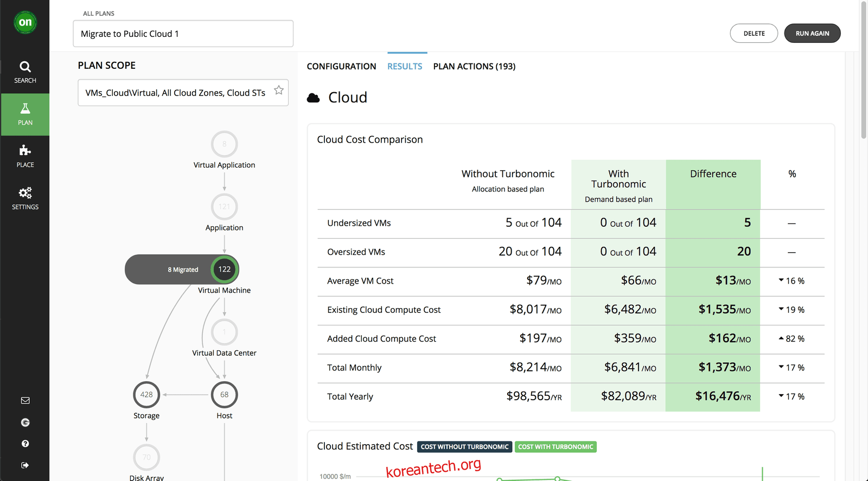This screenshot has height=481, width=868.
Task: Select the Host 68 node
Action: pos(224,395)
